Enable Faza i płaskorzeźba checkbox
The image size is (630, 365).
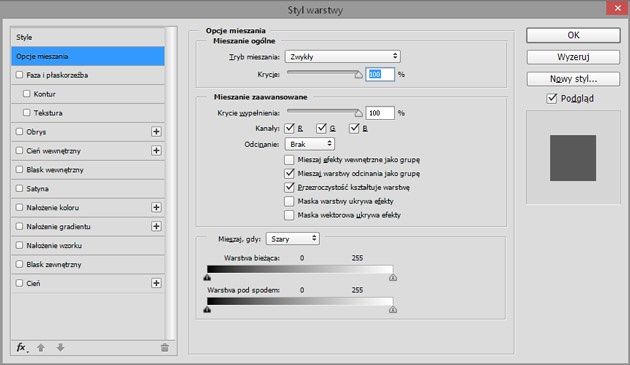pyautogui.click(x=19, y=75)
